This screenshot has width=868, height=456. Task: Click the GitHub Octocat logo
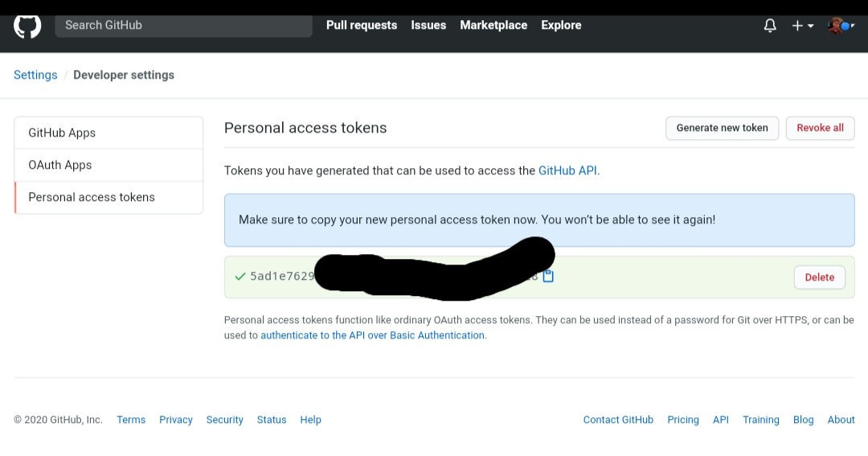click(27, 26)
